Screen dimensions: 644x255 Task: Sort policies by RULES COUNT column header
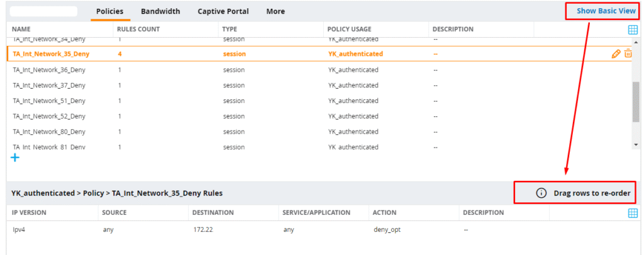pyautogui.click(x=138, y=30)
